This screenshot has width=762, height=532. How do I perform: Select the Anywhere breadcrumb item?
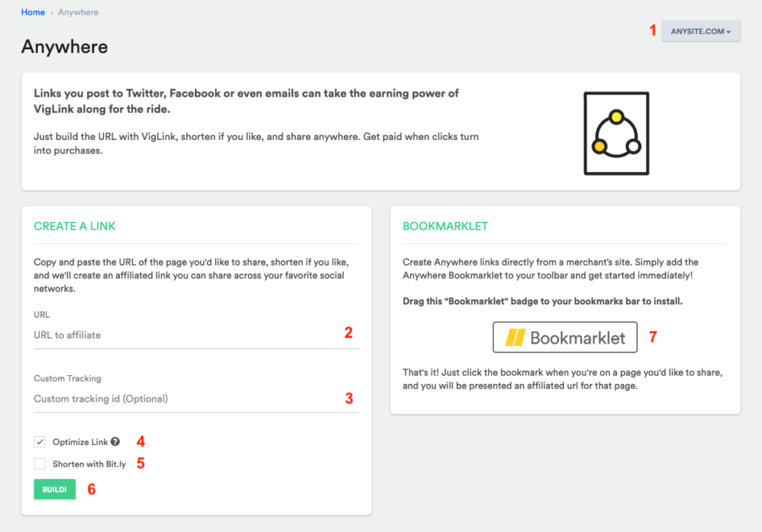[x=78, y=12]
